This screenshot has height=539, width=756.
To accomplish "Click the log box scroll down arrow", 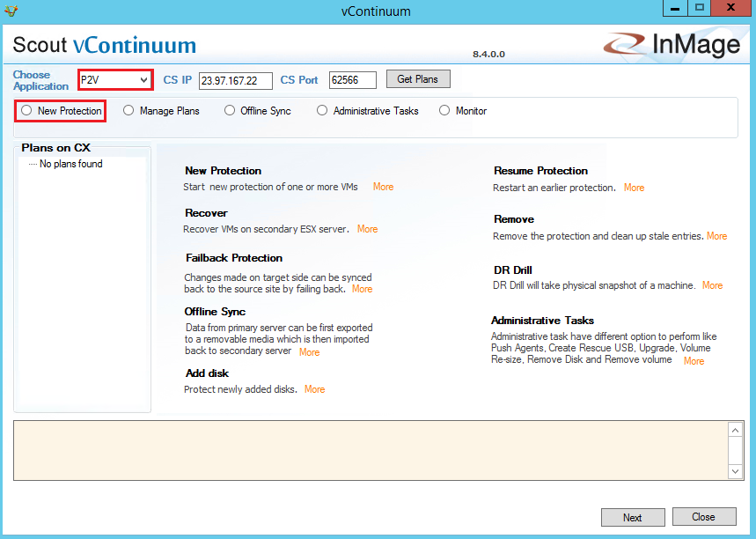I will point(737,472).
